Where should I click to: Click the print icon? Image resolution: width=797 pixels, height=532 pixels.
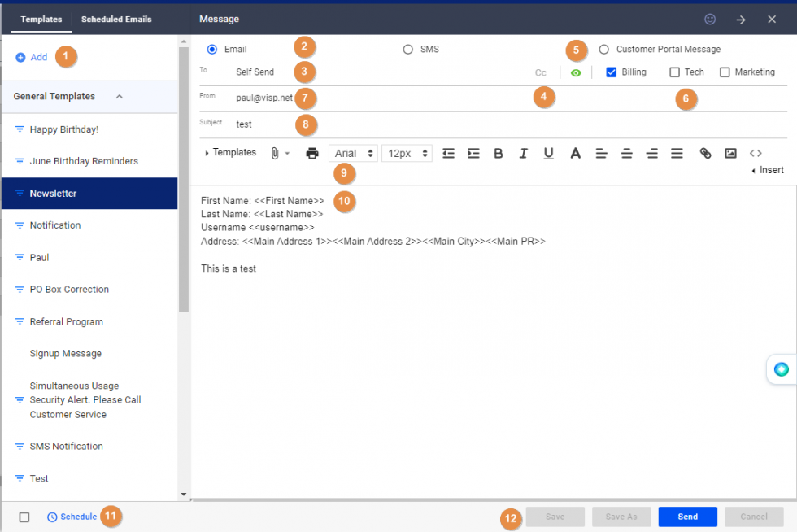pos(312,153)
